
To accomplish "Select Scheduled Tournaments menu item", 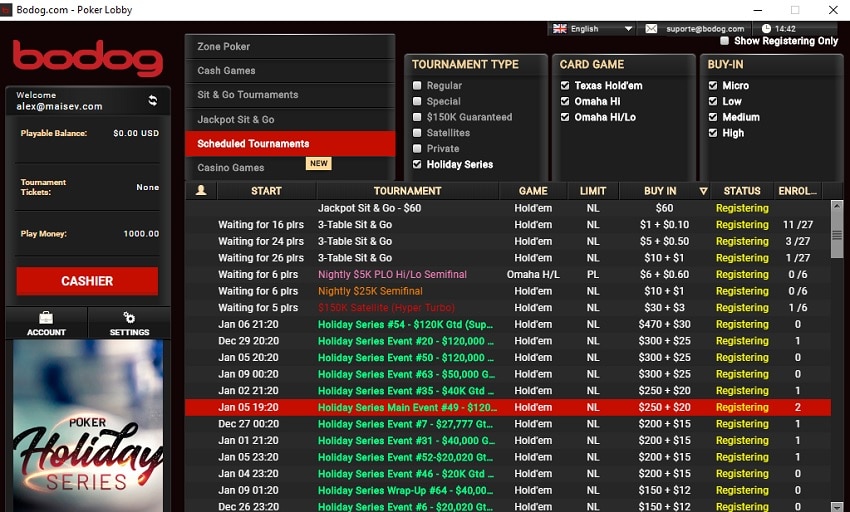I will click(290, 144).
